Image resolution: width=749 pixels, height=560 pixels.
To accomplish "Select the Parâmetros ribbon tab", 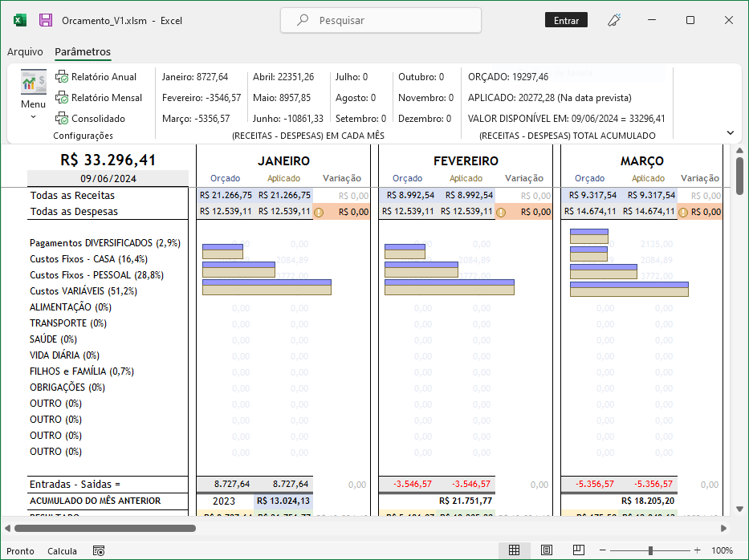I will [83, 52].
